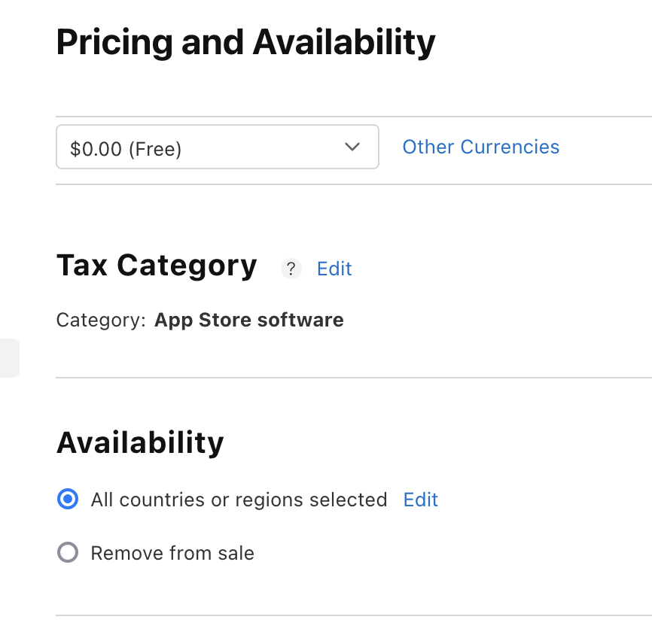The height and width of the screenshot is (644, 652).
Task: Select the "All countries or regions selected" radio button
Action: (68, 500)
